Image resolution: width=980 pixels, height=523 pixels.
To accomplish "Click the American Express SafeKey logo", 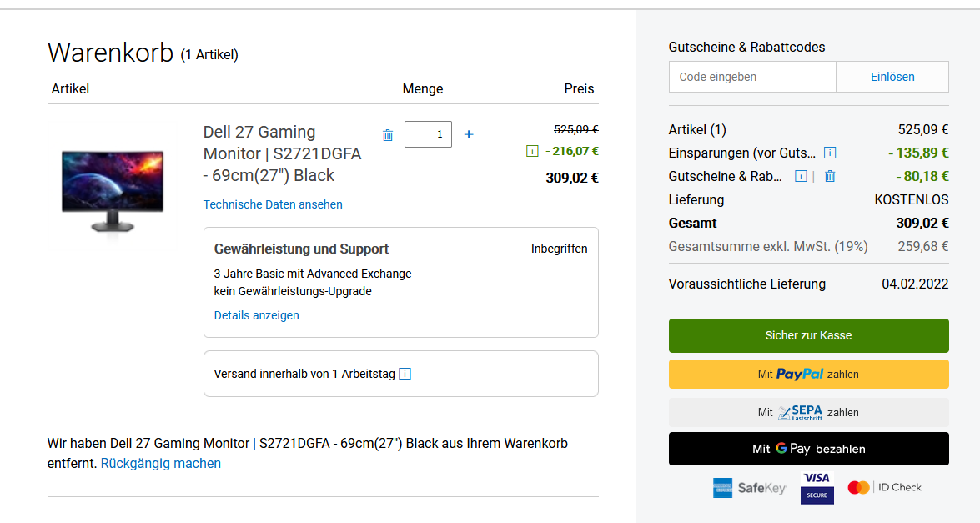I will click(x=750, y=488).
